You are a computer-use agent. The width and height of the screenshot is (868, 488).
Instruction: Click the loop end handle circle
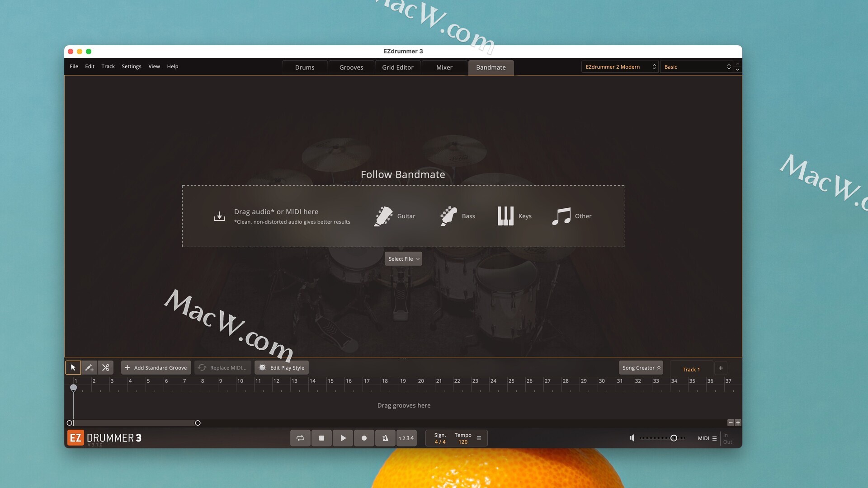198,423
